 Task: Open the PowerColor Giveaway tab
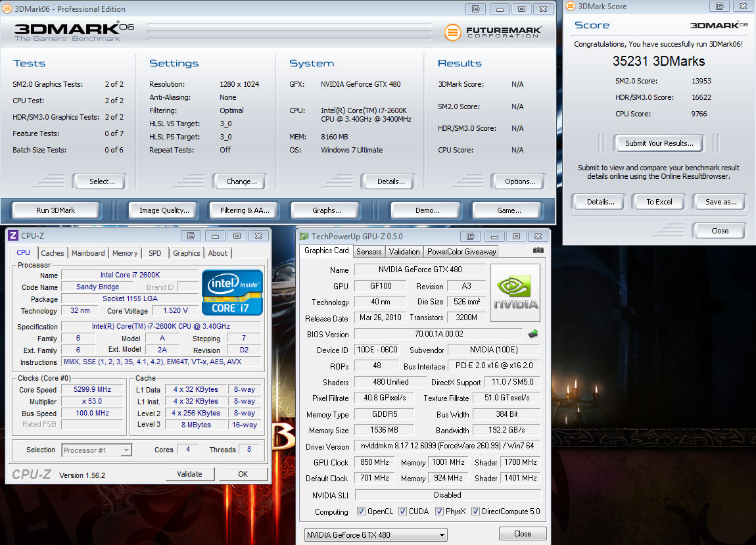461,251
